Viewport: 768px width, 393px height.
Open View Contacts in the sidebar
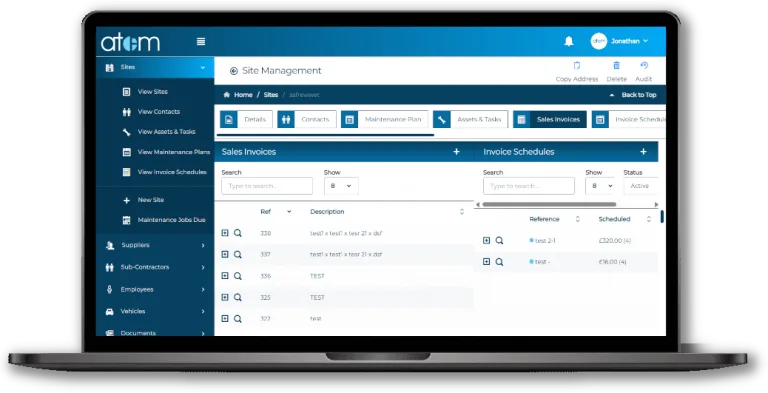point(159,112)
